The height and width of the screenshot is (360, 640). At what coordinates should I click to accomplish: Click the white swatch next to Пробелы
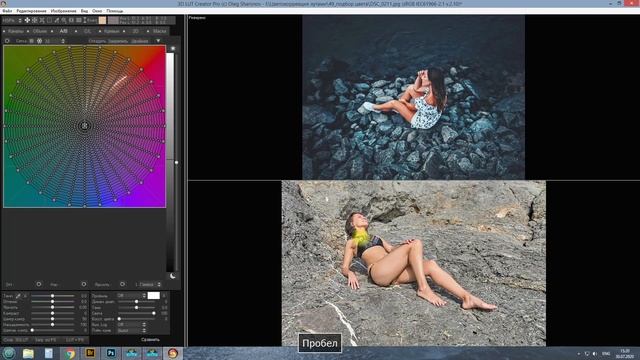[x=153, y=296]
